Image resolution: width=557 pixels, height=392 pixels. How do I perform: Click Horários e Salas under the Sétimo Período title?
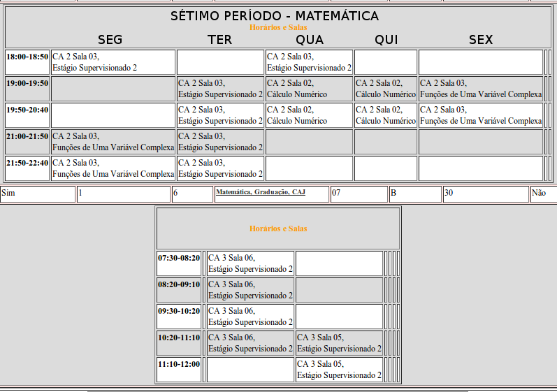[x=278, y=27]
